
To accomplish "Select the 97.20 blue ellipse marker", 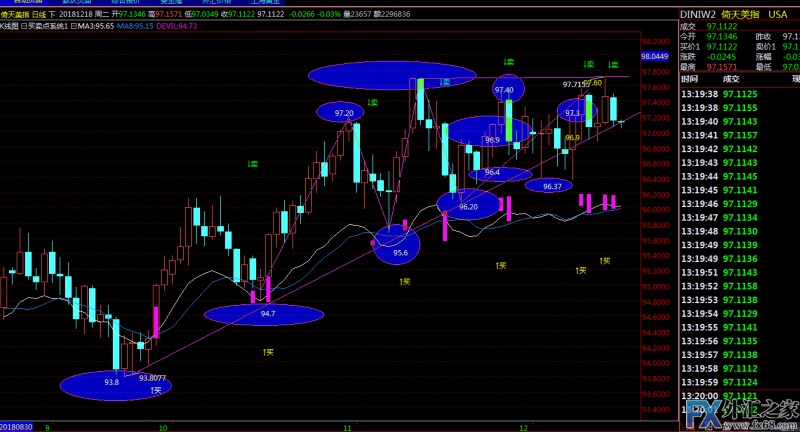I will [342, 112].
